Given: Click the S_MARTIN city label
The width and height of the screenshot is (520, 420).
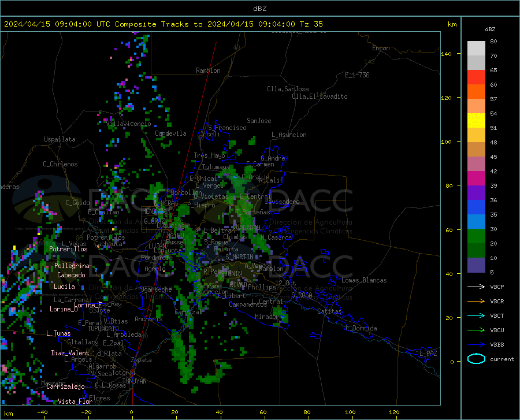Looking at the screenshot, I should (239, 257).
